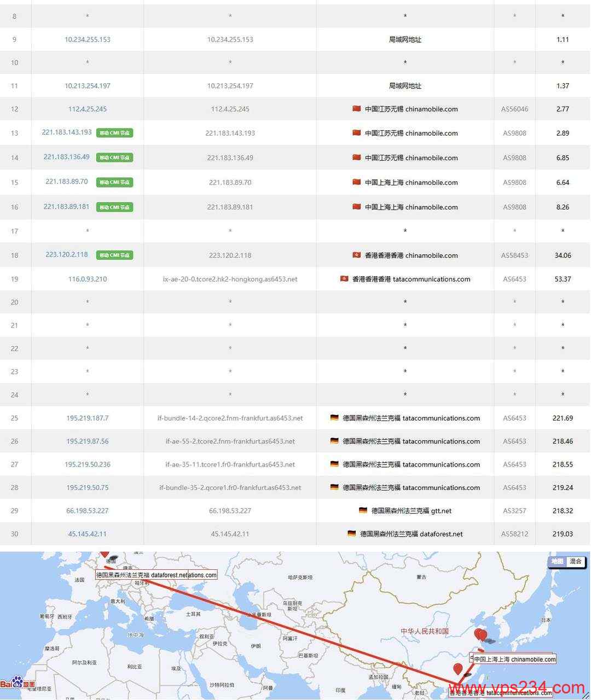
Task: Select hostname if-ae-55-2.tcore2.fnm-frankfurt.as6453.net
Action: 230,441
